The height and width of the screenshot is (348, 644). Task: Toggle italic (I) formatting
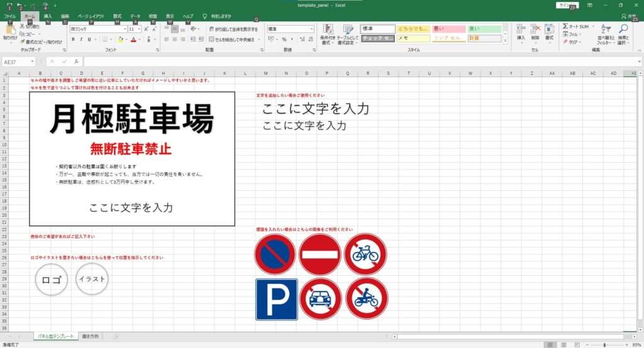point(81,39)
